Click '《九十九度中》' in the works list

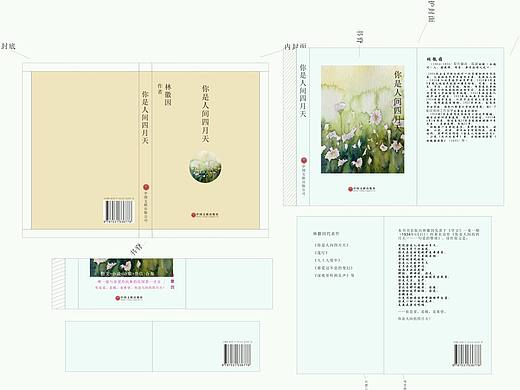click(x=327, y=260)
